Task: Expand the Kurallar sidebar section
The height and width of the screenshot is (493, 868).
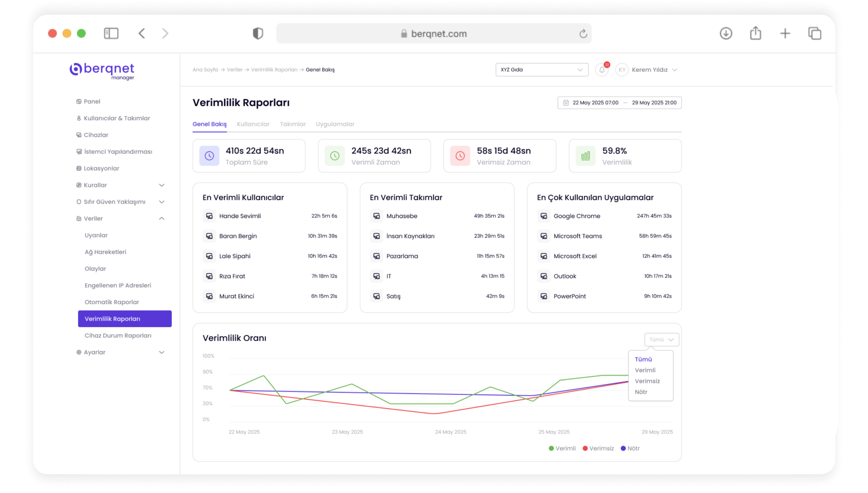Action: pos(161,185)
